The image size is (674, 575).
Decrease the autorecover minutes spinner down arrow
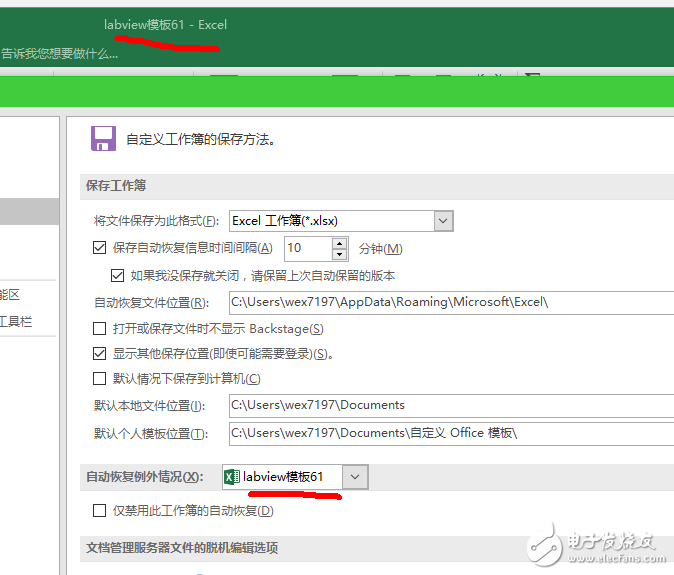click(x=340, y=254)
